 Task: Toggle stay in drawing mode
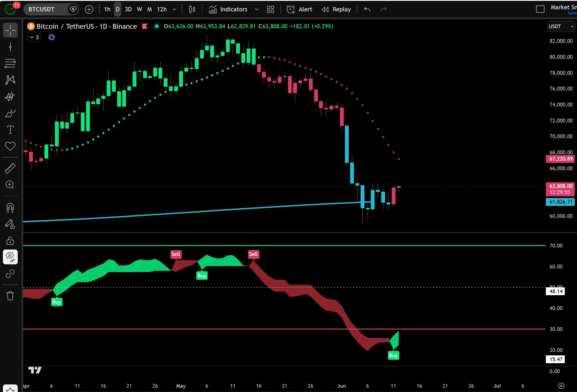(x=10, y=224)
